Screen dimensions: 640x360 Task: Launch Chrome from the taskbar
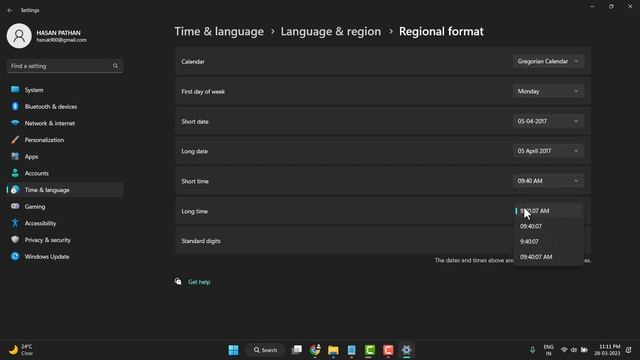[x=315, y=350]
